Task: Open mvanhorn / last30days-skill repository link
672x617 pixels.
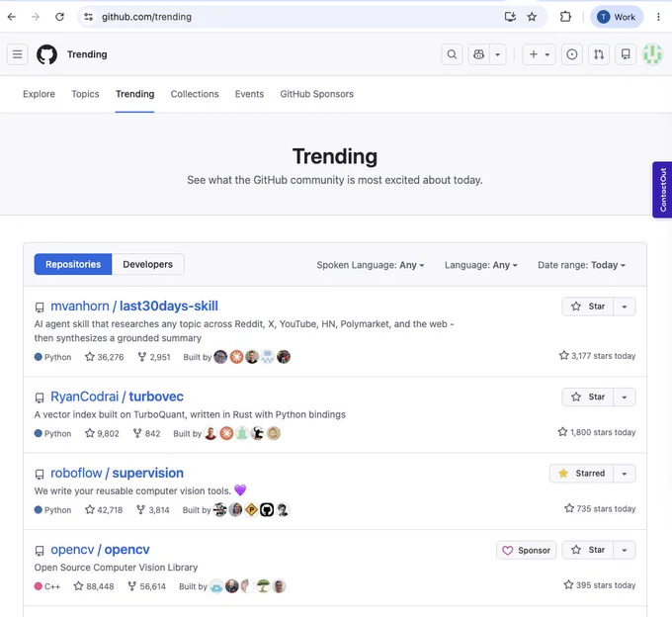Action: point(134,306)
